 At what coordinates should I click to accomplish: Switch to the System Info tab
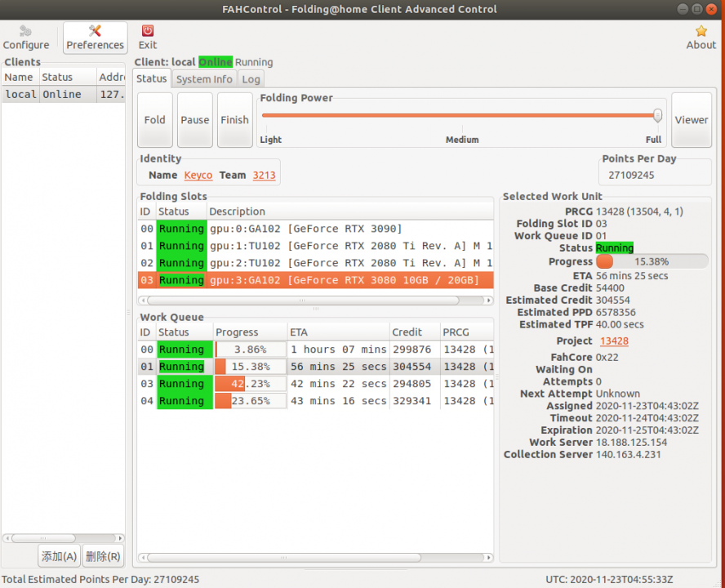(x=204, y=79)
